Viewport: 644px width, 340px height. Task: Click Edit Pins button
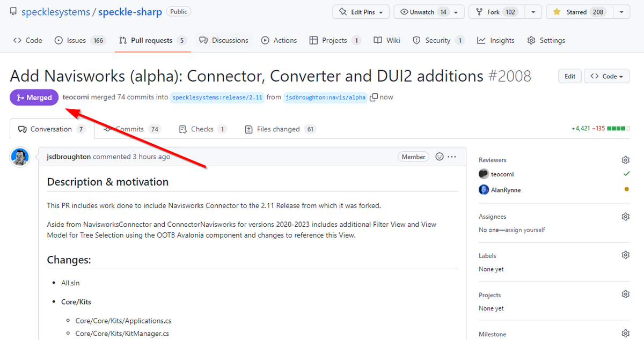(x=361, y=12)
